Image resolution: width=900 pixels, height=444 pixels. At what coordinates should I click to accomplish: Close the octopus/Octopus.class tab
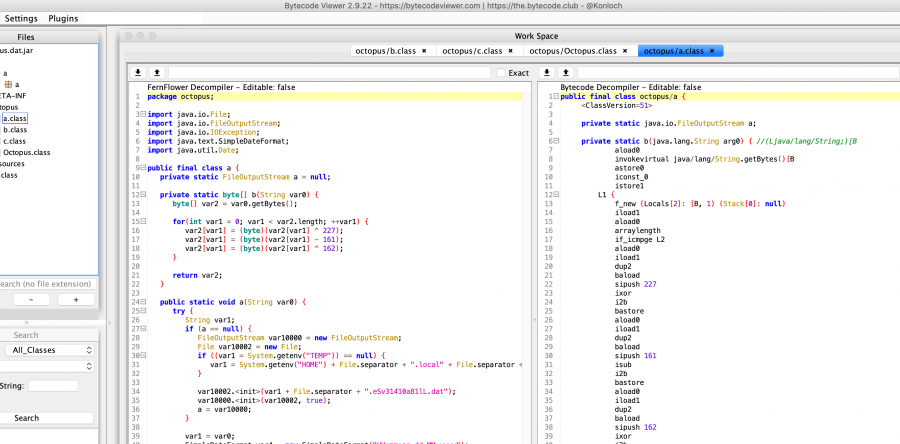tap(625, 51)
